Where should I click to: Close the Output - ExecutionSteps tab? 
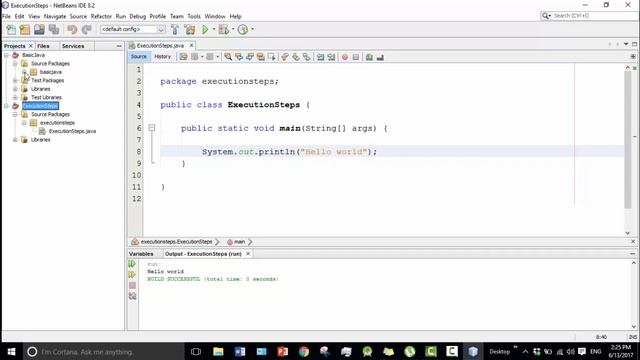point(248,254)
